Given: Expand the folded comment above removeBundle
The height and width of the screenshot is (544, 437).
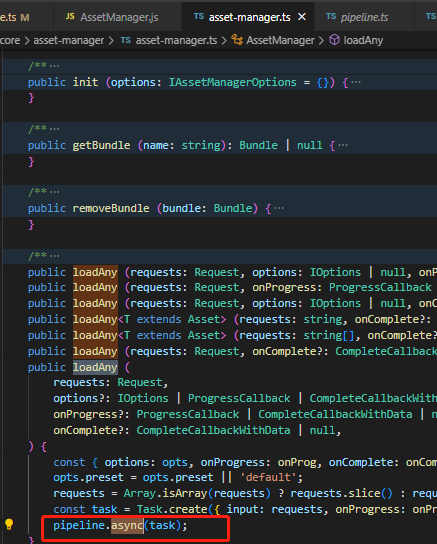Looking at the screenshot, I should click(54, 192).
